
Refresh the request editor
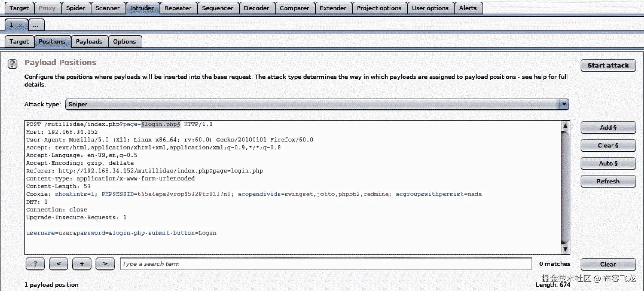(608, 181)
